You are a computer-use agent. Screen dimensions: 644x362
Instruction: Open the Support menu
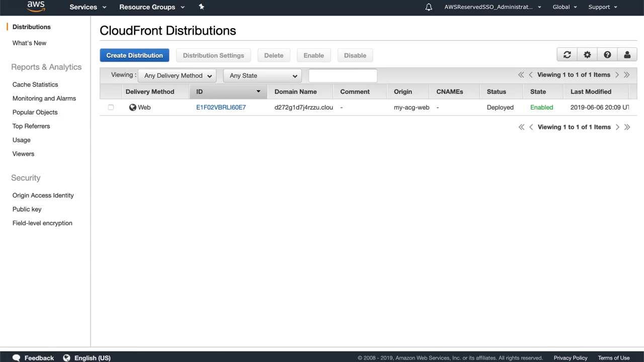(603, 7)
